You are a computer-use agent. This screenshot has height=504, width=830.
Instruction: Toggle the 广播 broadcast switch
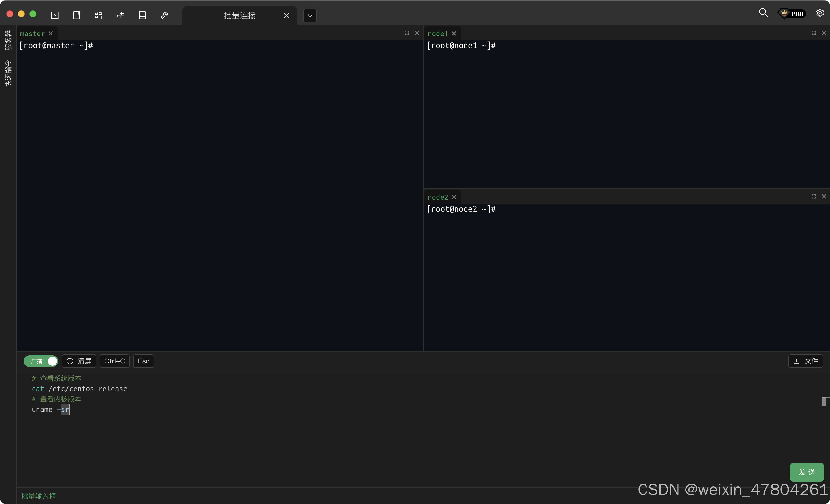click(41, 361)
